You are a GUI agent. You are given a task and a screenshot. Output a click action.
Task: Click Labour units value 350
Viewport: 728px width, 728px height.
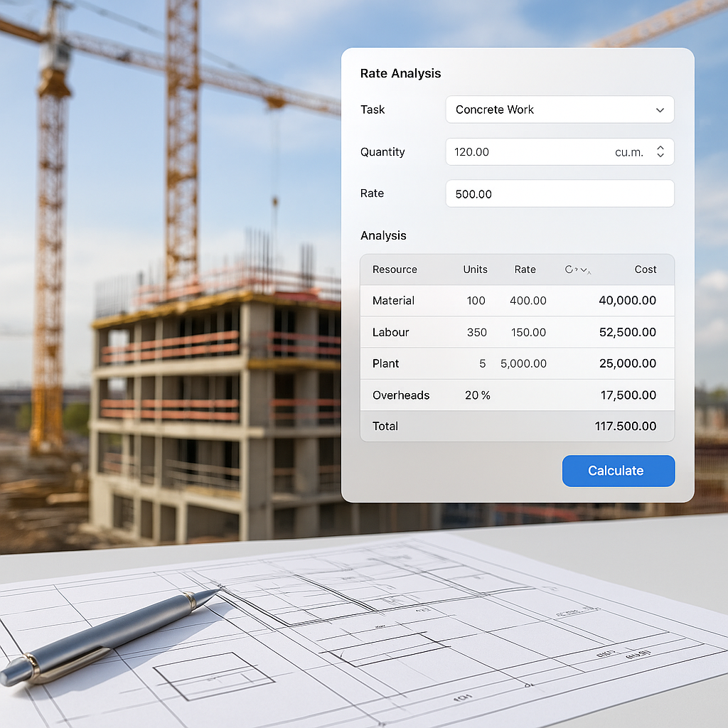click(x=477, y=333)
